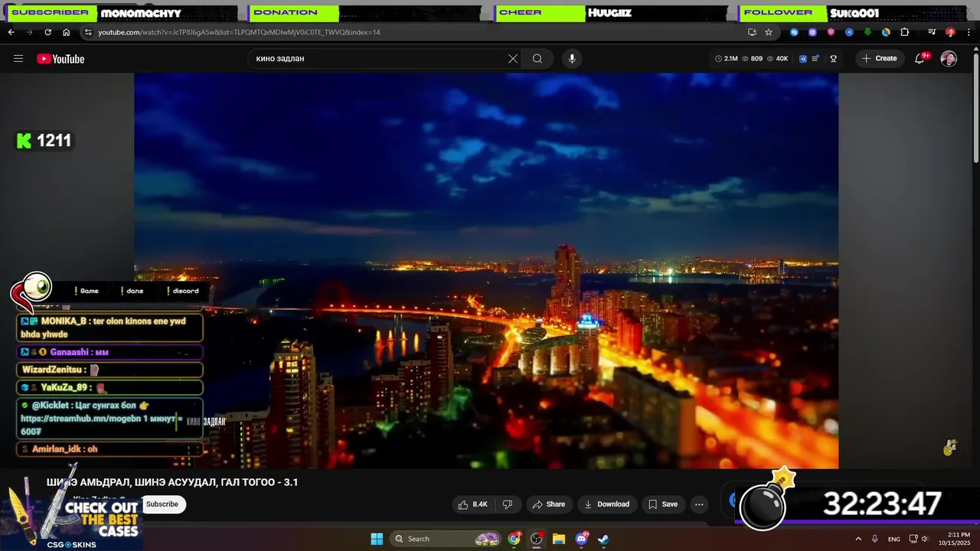Open Shazam browser extension

tap(794, 32)
